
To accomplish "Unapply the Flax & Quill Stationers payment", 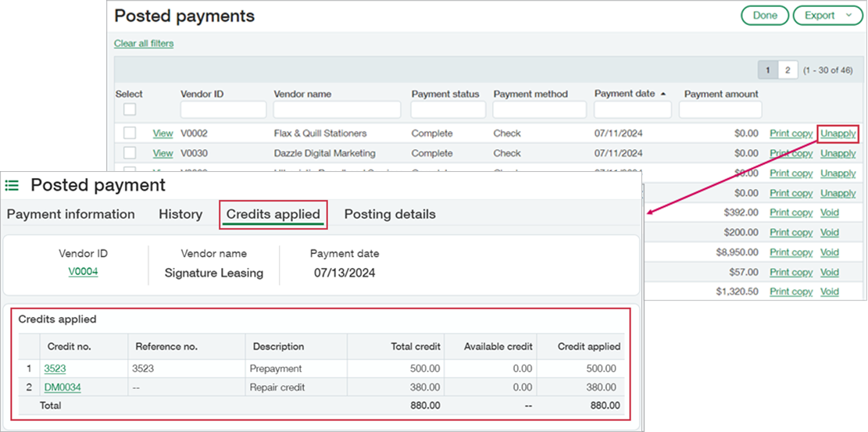I will click(x=838, y=134).
